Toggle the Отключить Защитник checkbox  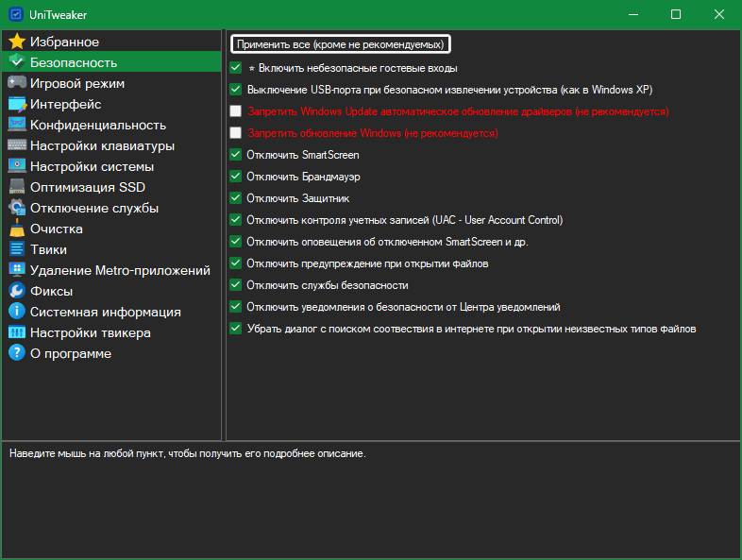pos(236,198)
